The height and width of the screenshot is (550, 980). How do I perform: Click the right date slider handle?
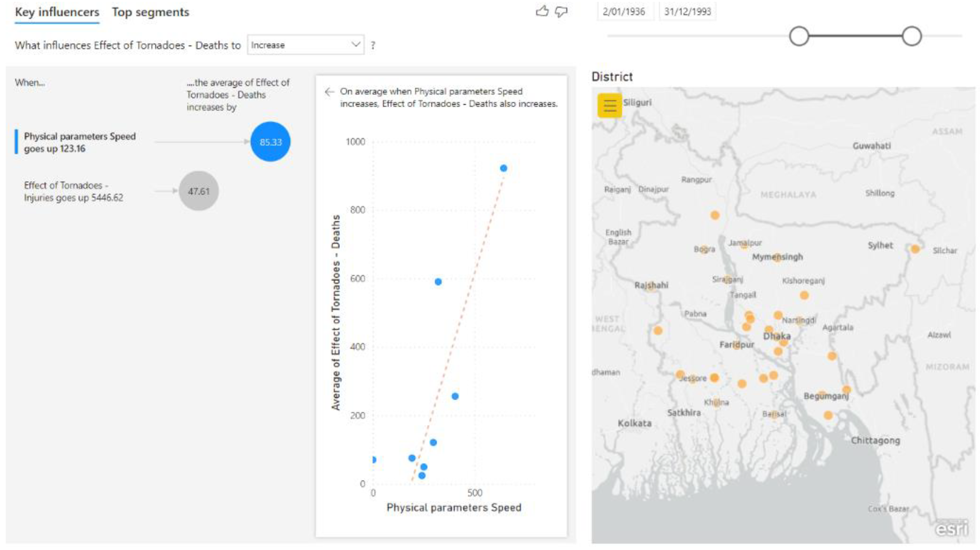912,36
